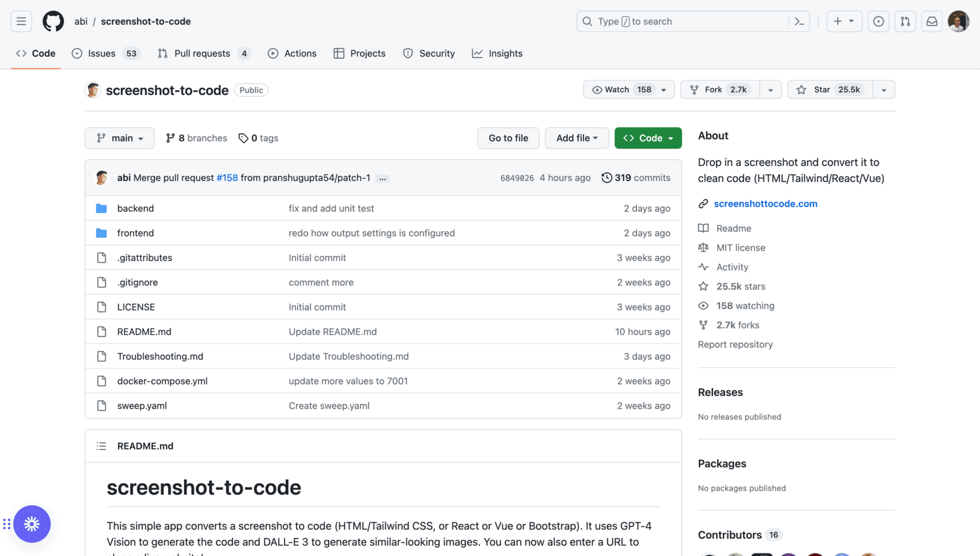980x556 pixels.
Task: Visit the screenshottocode.com link
Action: click(765, 203)
